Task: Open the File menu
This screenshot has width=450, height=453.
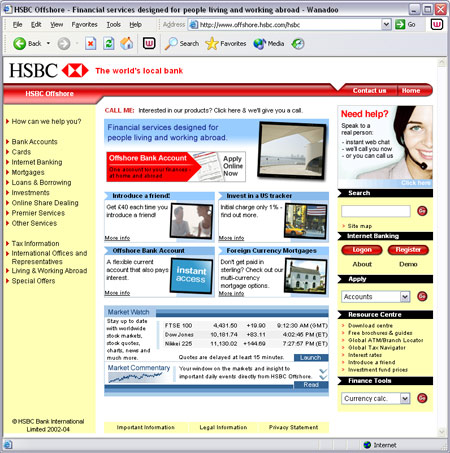Action: click(x=17, y=24)
